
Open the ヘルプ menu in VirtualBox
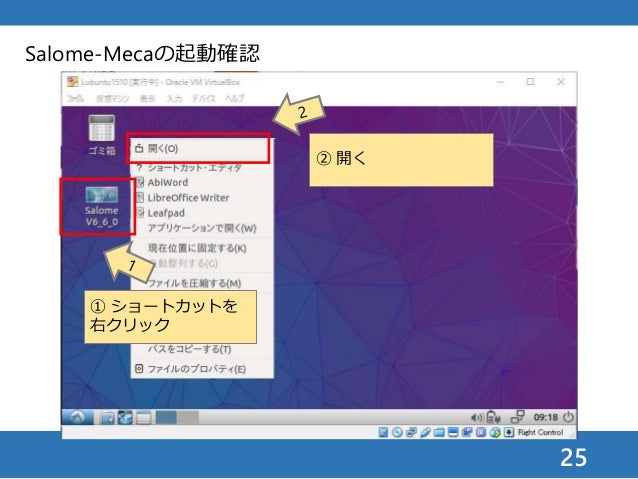[x=235, y=98]
